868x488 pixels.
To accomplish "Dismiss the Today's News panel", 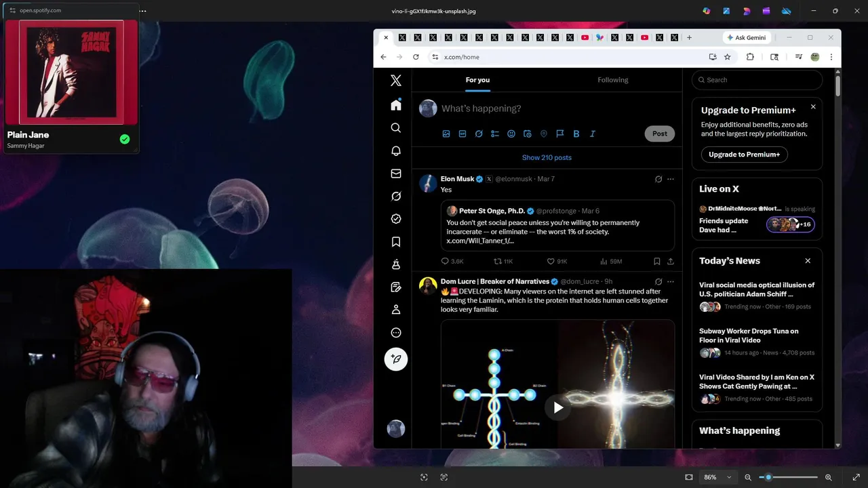I will [808, 260].
